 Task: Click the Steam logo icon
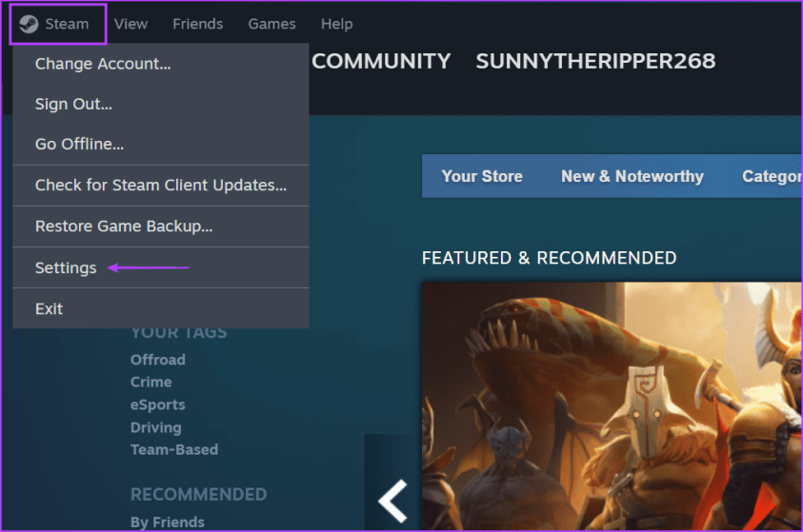29,24
